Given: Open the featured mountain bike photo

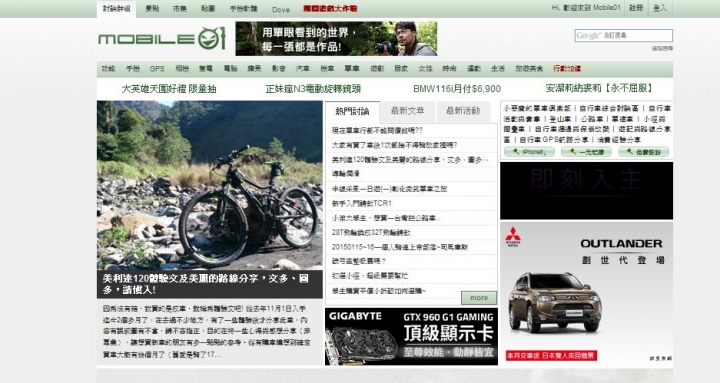Looking at the screenshot, I should coord(210,185).
